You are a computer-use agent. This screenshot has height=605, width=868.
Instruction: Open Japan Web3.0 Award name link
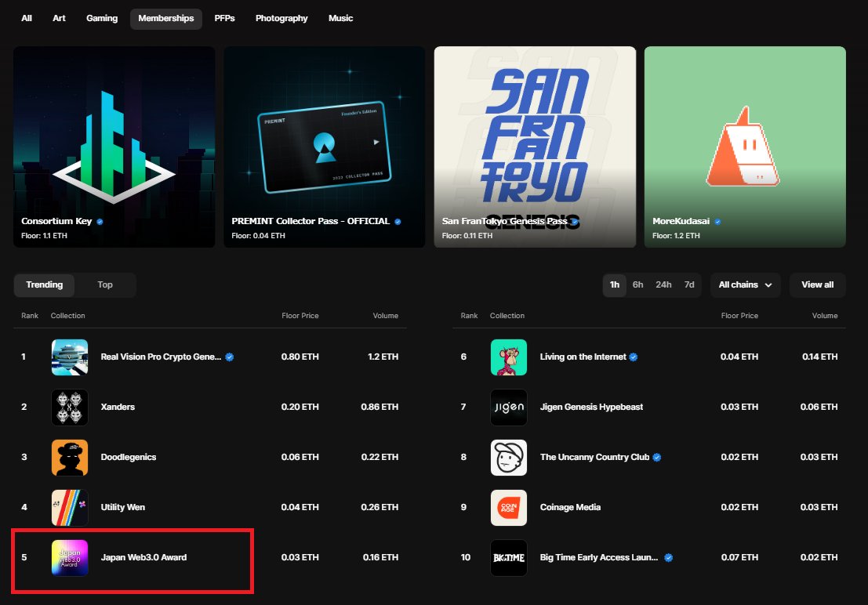point(144,557)
